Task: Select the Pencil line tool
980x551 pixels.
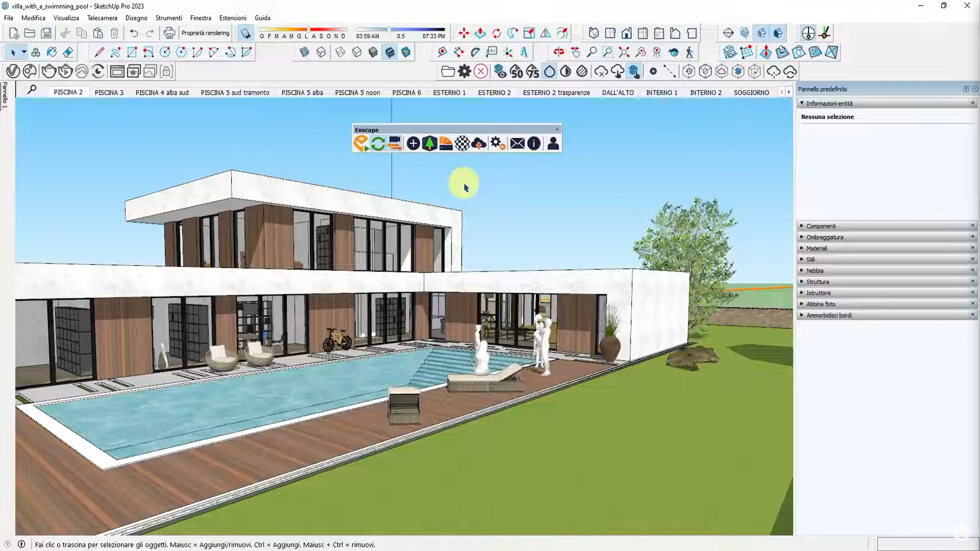Action: click(x=99, y=52)
